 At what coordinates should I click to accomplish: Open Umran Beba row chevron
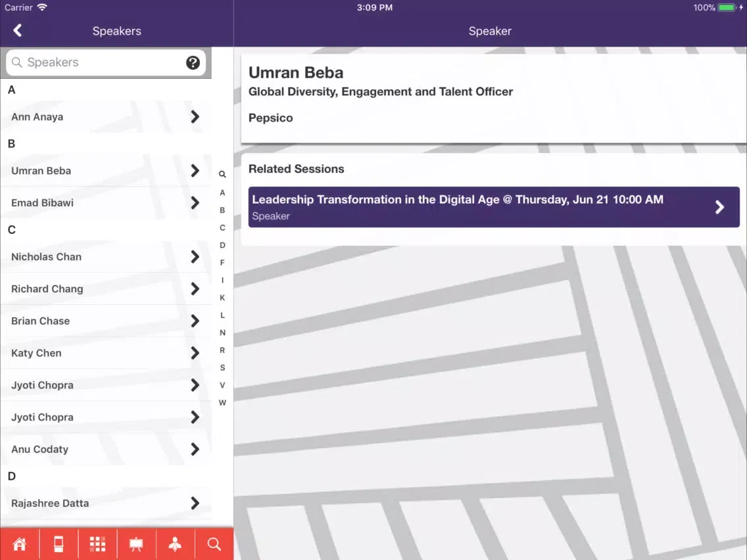pos(195,170)
